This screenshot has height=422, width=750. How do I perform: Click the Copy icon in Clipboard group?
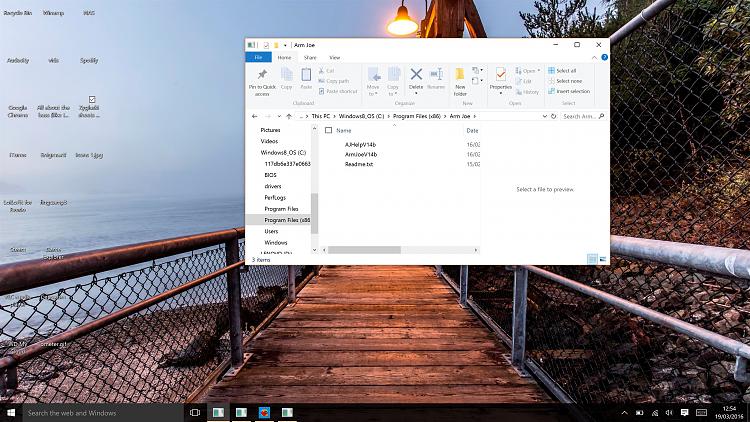point(287,75)
